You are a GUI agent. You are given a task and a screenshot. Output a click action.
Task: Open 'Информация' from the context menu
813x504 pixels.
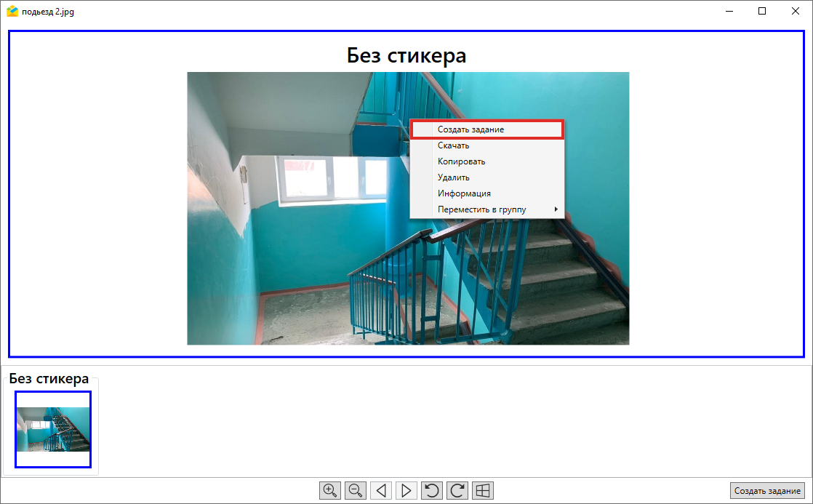[x=464, y=193]
